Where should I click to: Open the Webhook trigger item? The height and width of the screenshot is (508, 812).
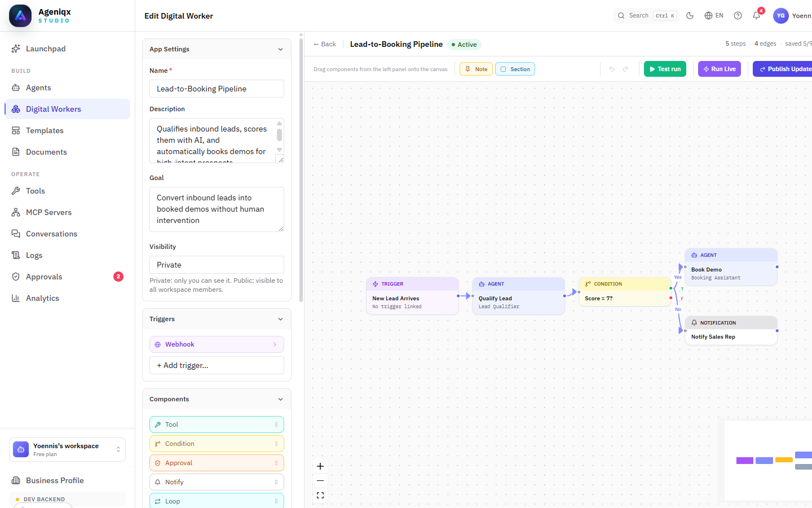[x=217, y=344]
